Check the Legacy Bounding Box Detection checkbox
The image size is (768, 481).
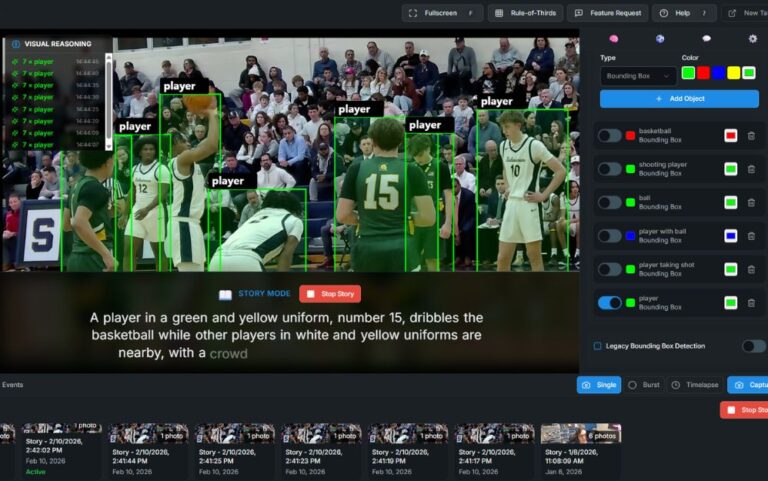click(598, 346)
